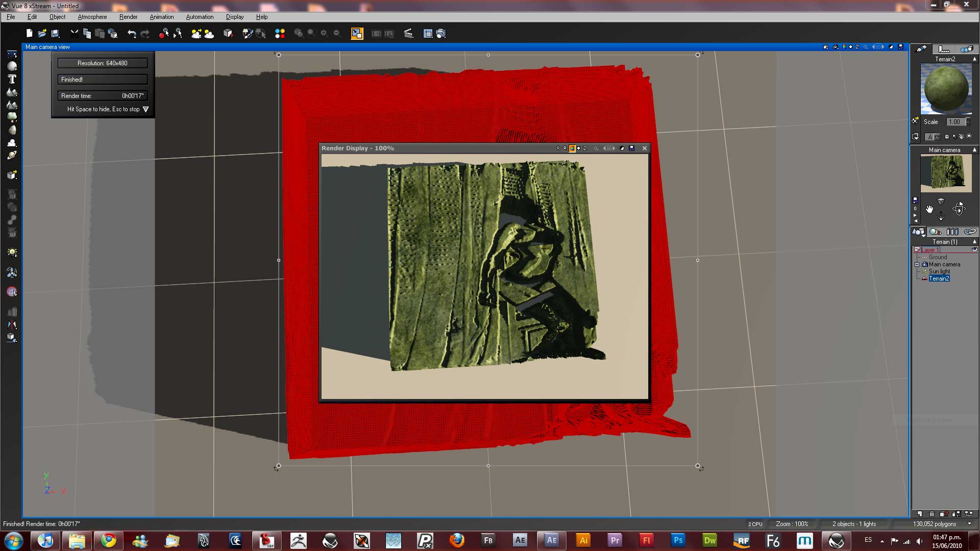
Task: Toggle highlighted orange icon in Render Display titlebar
Action: coord(572,148)
